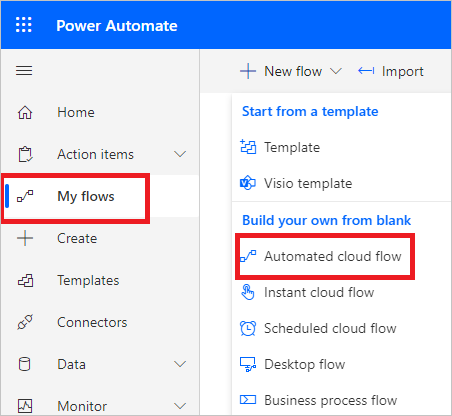This screenshot has width=452, height=416.
Task: Click the Instant cloud flow hand icon
Action: pos(248,292)
